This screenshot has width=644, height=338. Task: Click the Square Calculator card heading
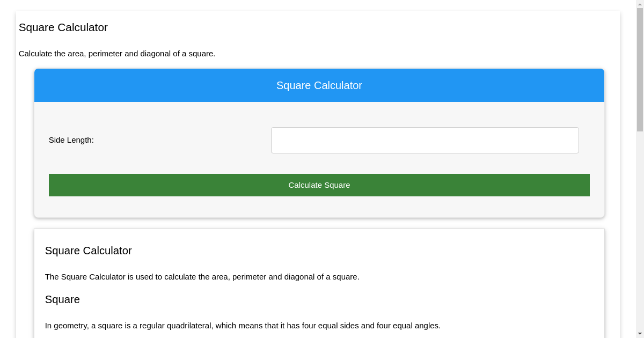pyautogui.click(x=88, y=251)
